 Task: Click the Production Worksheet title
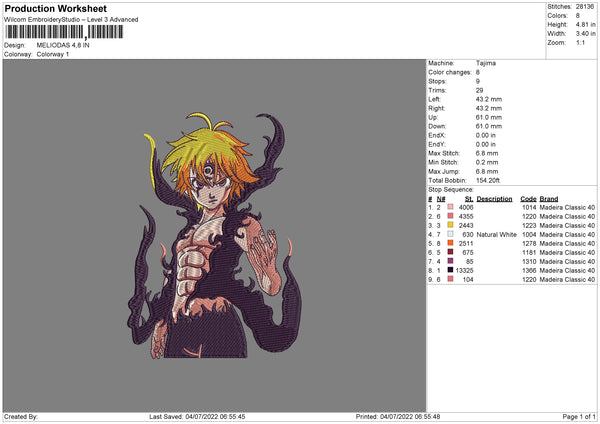click(55, 8)
